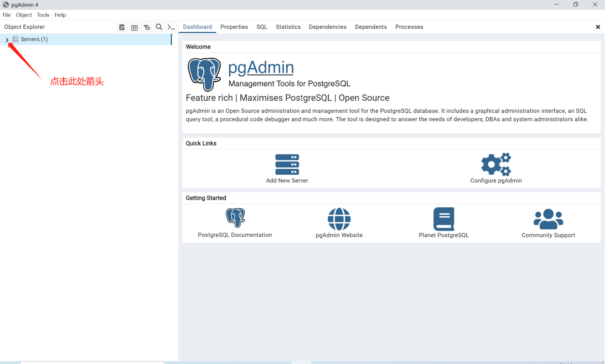Click the Object Explorer panel title
The width and height of the screenshot is (605, 364).
point(24,27)
